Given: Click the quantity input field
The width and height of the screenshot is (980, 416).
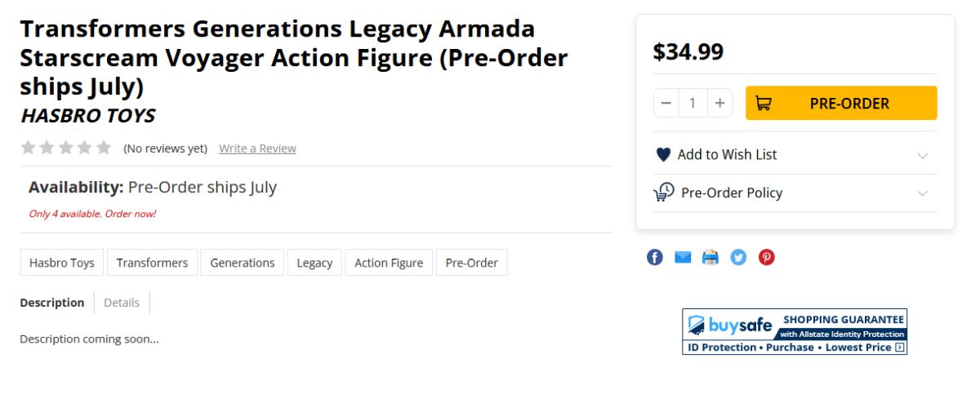Looking at the screenshot, I should [693, 104].
